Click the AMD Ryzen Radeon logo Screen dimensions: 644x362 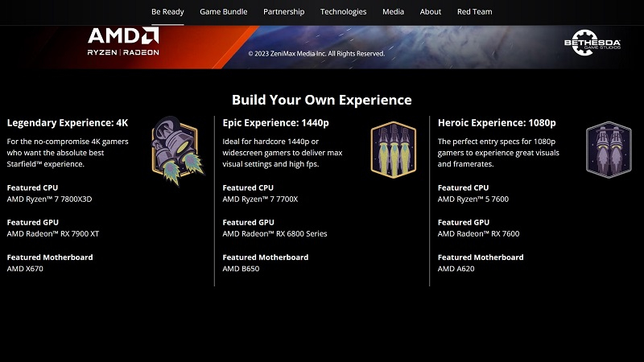tap(123, 41)
